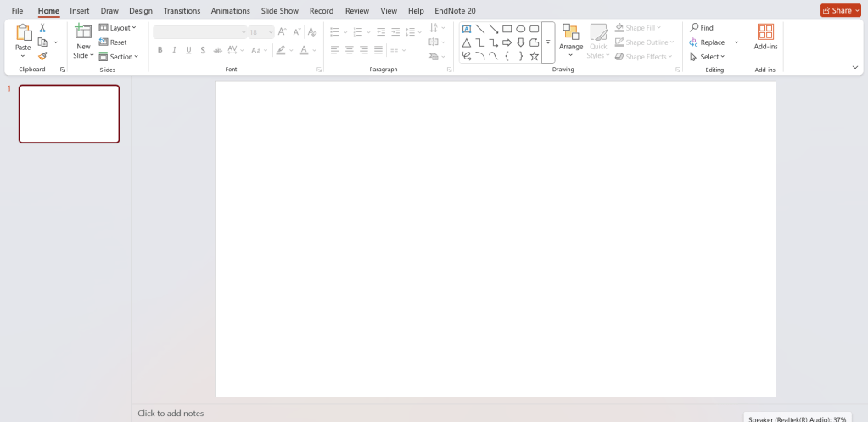Viewport: 868px width, 422px height.
Task: Select the right arrow block shape
Action: (x=507, y=42)
